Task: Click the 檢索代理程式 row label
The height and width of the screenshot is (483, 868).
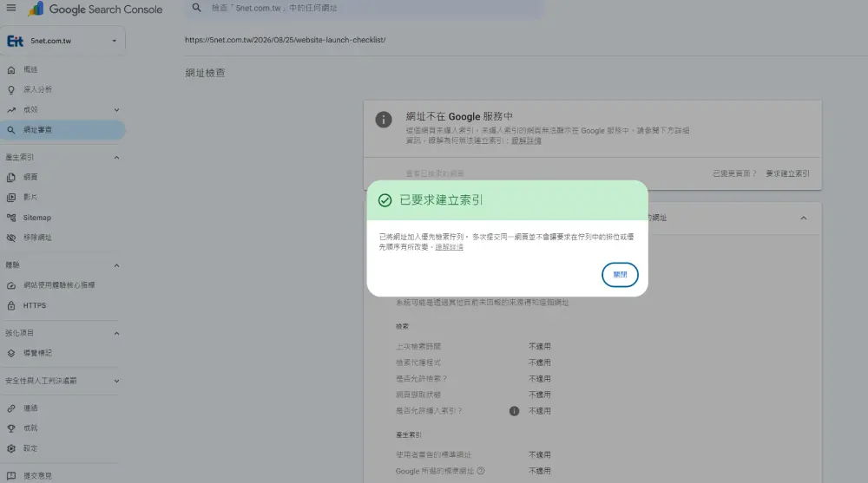Action: click(418, 363)
